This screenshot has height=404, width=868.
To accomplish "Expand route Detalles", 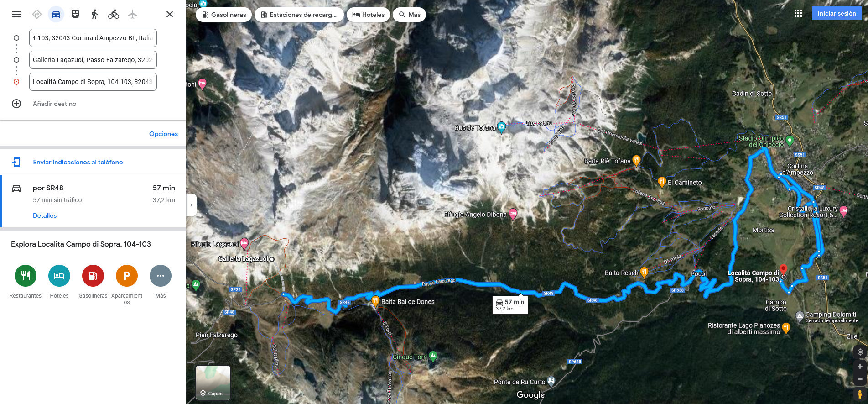I will click(45, 215).
